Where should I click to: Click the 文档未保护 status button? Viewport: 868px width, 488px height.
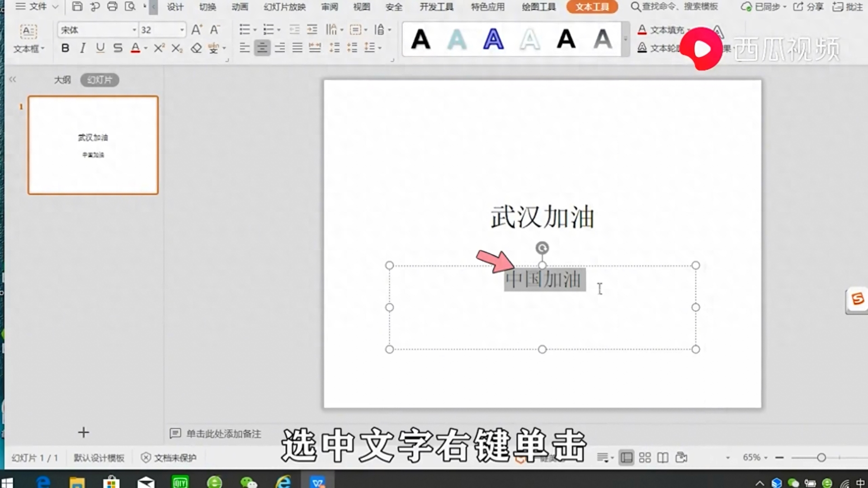(168, 457)
